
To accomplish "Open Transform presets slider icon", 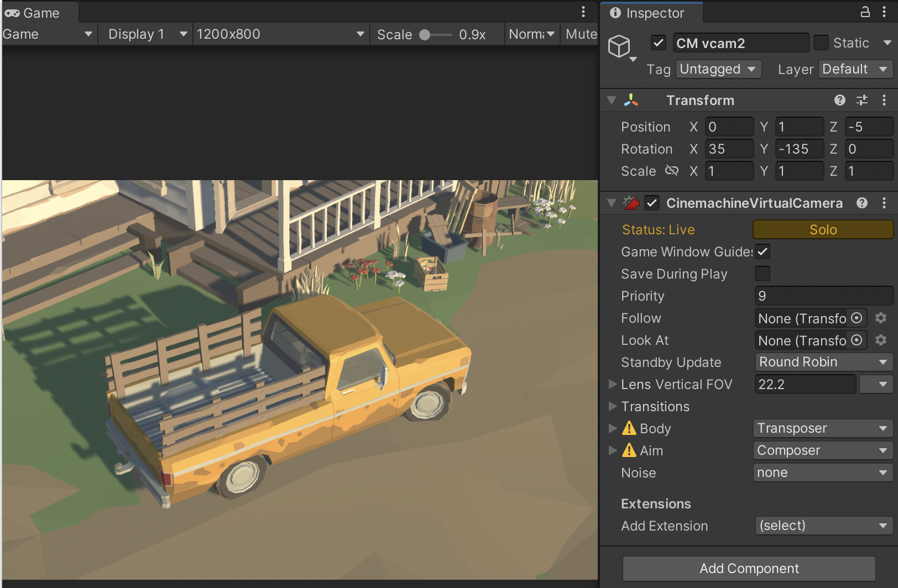I will (x=862, y=100).
